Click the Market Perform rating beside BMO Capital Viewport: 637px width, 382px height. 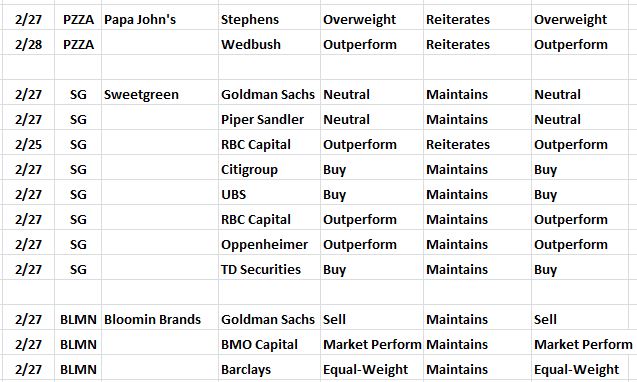coord(372,345)
